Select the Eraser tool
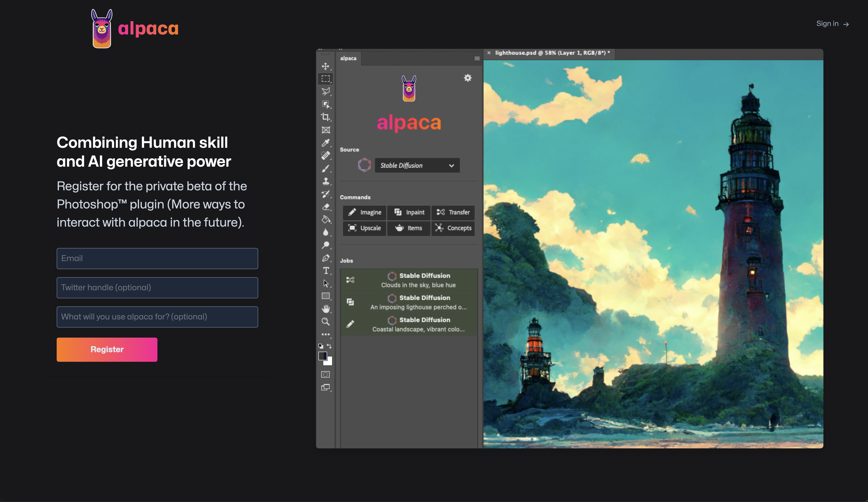This screenshot has width=868, height=502. (325, 207)
